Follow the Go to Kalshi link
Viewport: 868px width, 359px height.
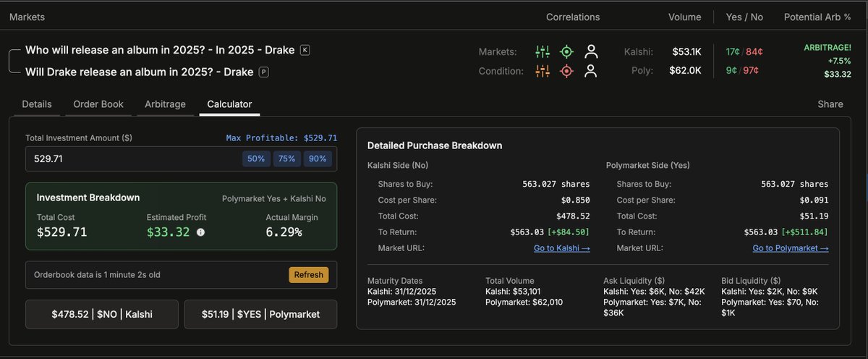pos(561,248)
